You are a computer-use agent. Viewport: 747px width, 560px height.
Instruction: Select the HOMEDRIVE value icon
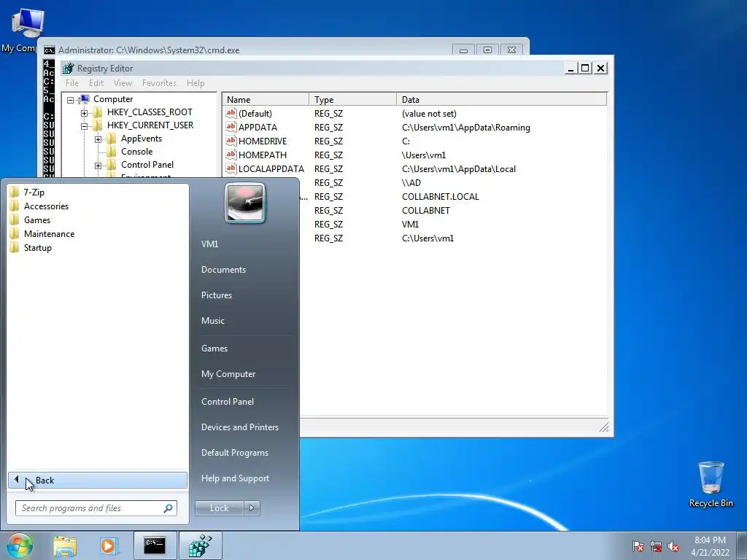231,141
